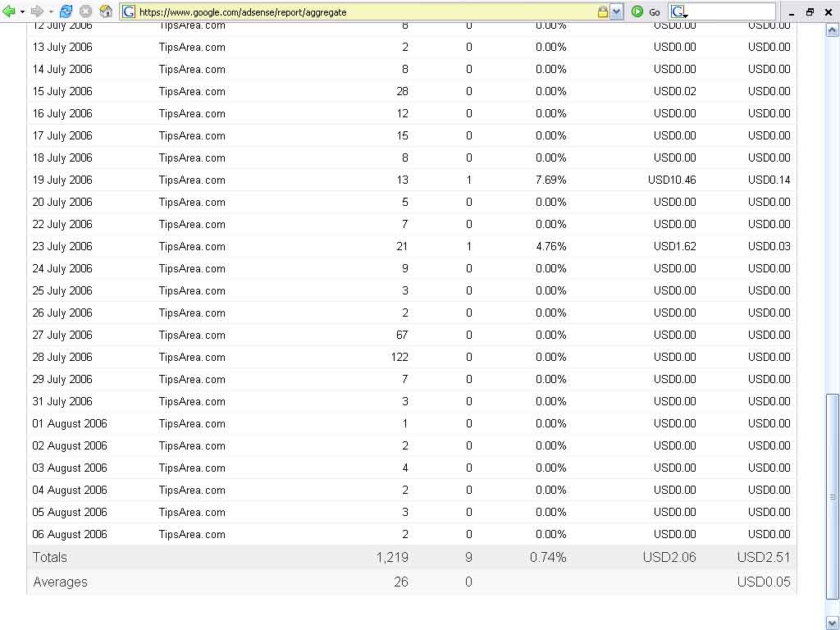The height and width of the screenshot is (630, 840).
Task: Select the 31 July 2006 date cell
Action: coord(62,402)
